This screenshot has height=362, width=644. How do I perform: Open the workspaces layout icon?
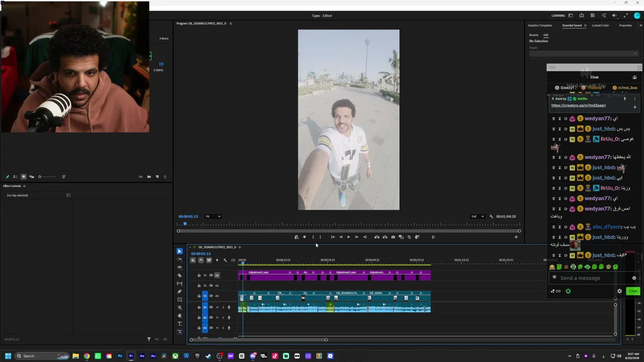click(x=571, y=16)
